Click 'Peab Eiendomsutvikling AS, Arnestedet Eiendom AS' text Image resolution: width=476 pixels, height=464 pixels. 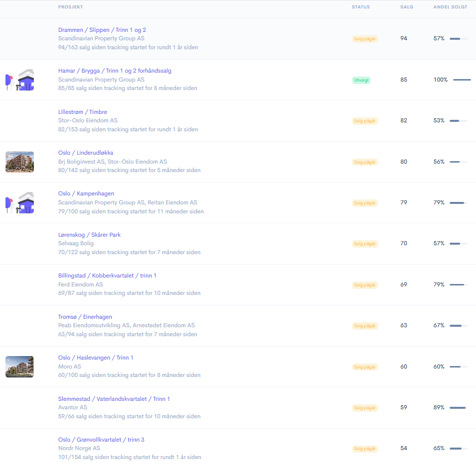click(x=127, y=325)
